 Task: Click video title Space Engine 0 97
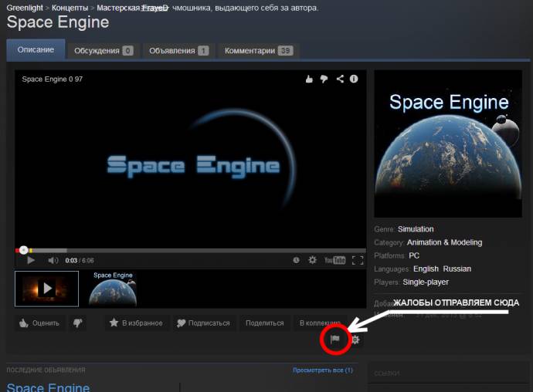click(x=52, y=79)
